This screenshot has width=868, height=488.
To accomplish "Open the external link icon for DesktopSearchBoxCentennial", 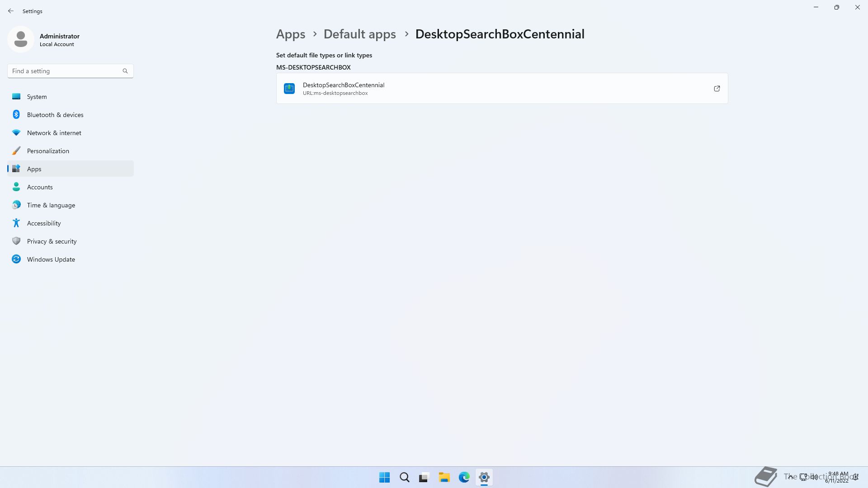I will click(x=717, y=89).
